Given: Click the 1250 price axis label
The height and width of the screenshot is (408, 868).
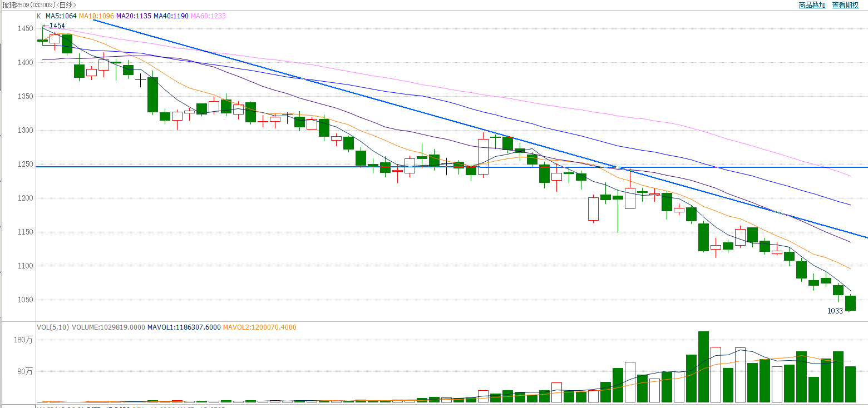Looking at the screenshot, I should click(26, 164).
